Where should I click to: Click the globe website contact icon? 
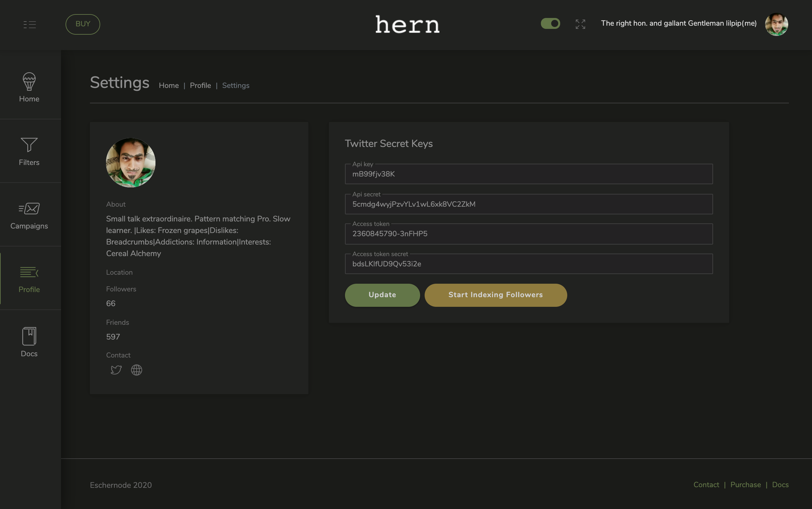pos(137,370)
